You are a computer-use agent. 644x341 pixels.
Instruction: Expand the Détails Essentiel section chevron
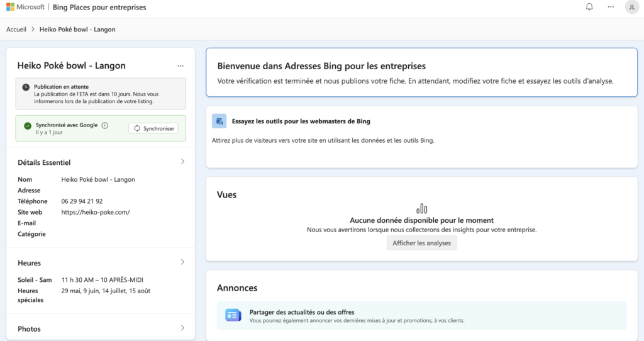182,162
